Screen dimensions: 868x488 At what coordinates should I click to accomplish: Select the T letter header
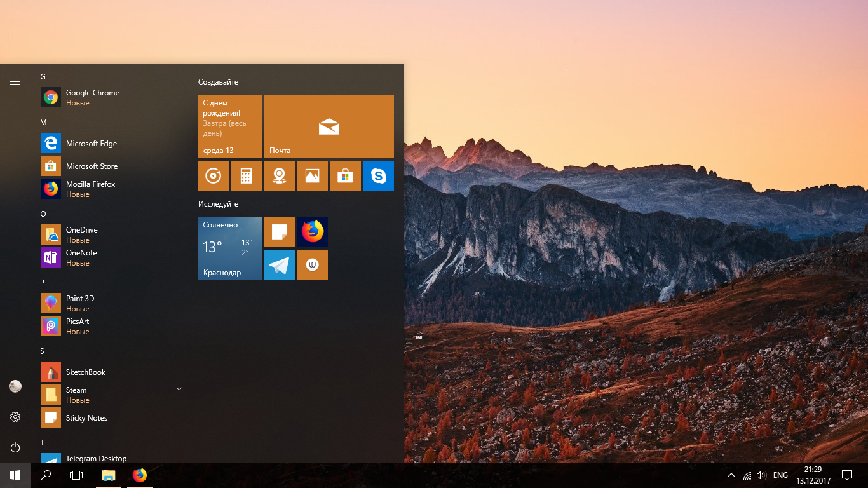(42, 443)
